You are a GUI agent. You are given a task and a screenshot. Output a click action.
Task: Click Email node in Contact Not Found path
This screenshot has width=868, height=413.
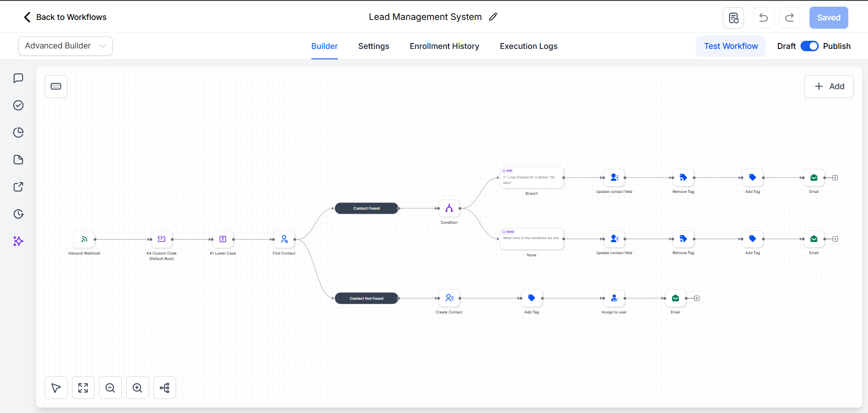point(675,298)
